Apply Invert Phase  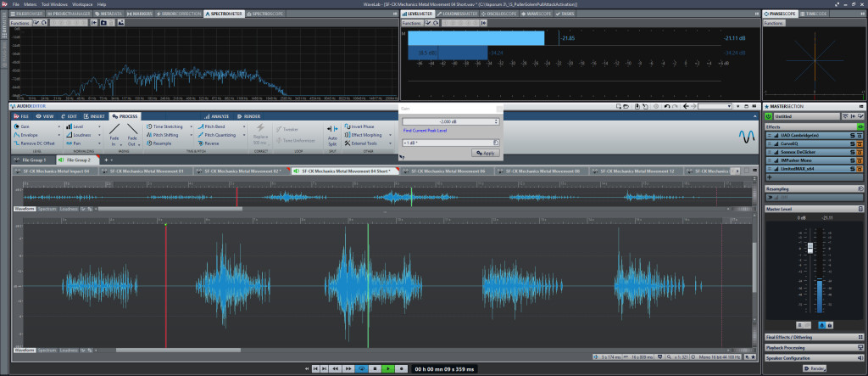pyautogui.click(x=359, y=126)
